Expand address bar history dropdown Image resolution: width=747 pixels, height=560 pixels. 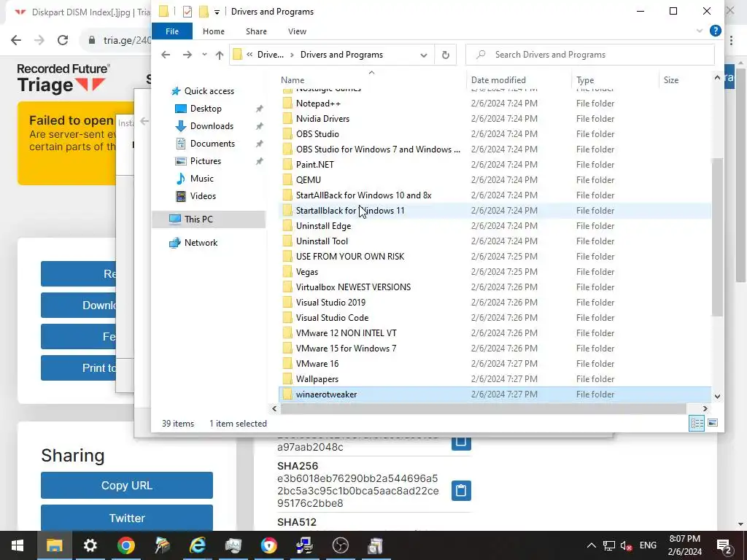pos(424,55)
